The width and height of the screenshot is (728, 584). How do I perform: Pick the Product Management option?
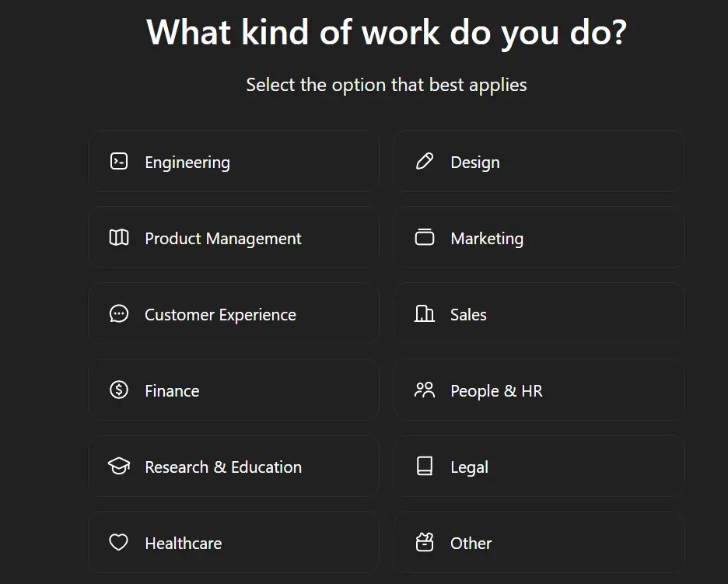(x=233, y=238)
